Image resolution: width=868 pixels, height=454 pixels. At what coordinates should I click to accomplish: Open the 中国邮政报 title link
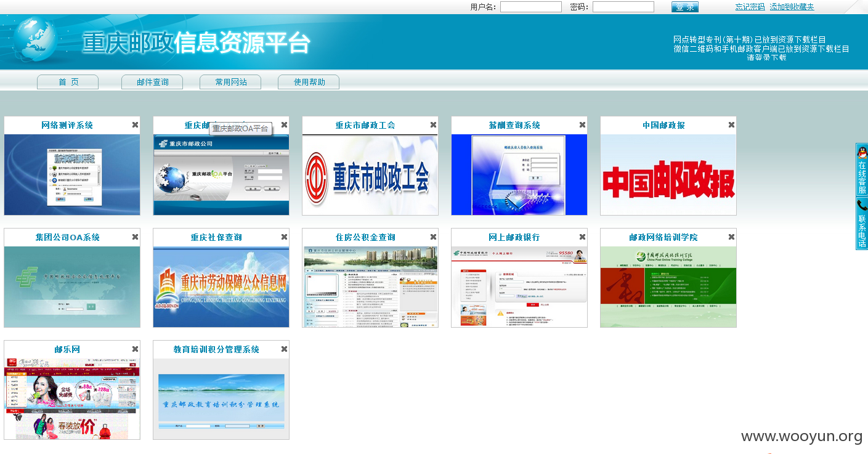663,125
